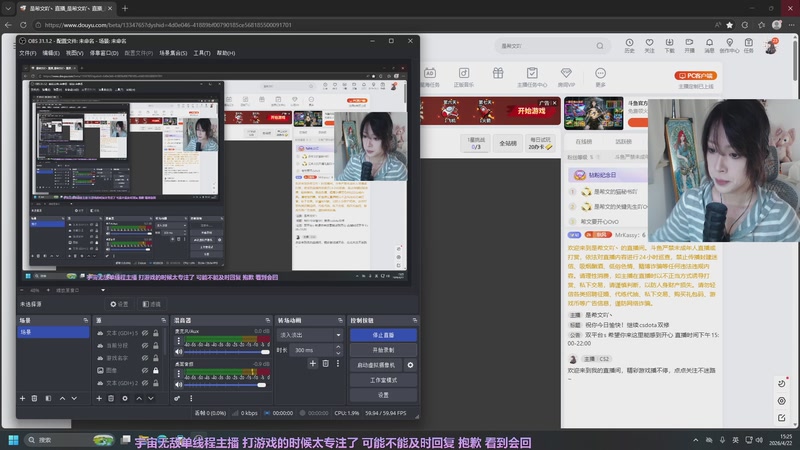Open Douyu 创作中心 creator center icon
This screenshot has height=450, width=800.
click(x=730, y=45)
